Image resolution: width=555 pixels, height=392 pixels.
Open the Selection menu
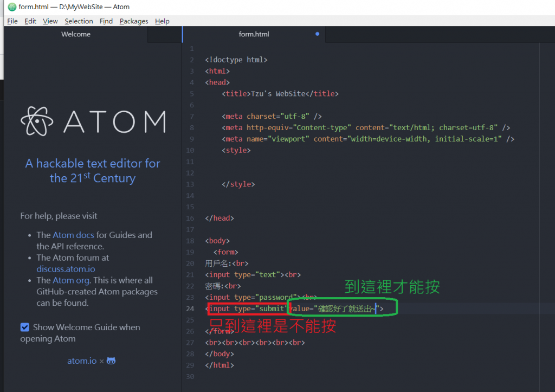click(x=79, y=21)
